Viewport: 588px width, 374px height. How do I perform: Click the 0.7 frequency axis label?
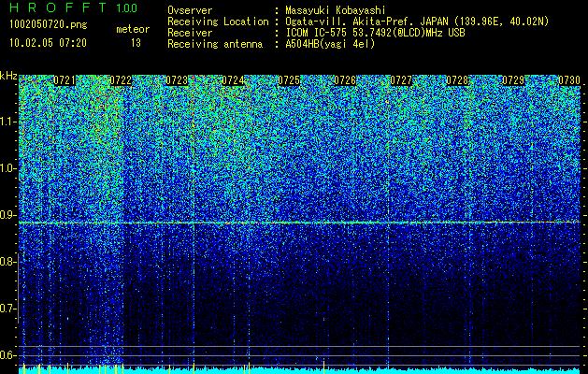click(8, 309)
